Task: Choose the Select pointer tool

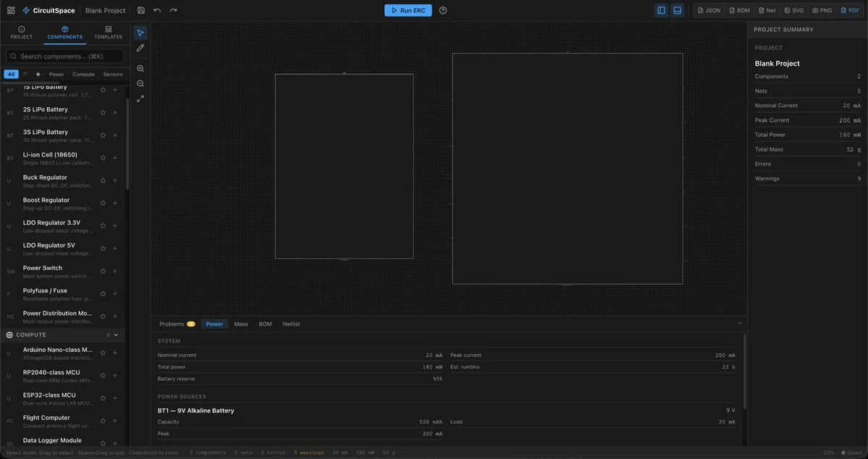Action: (140, 33)
